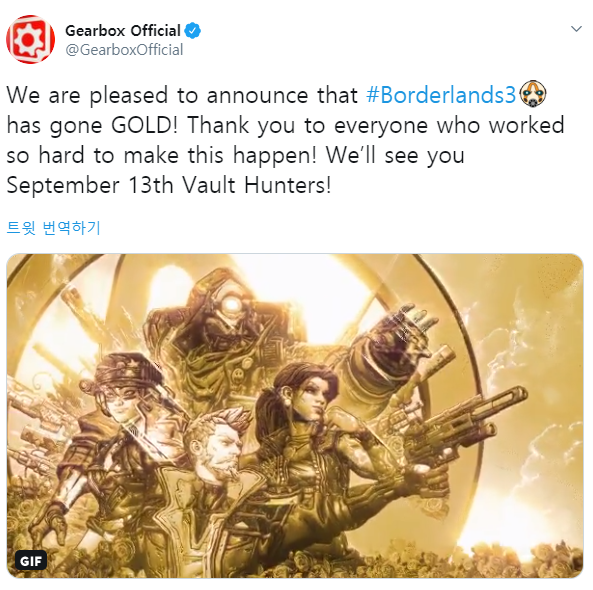Click the 'so hard to make this happen!' text
This screenshot has width=593, height=590.
coord(161,155)
